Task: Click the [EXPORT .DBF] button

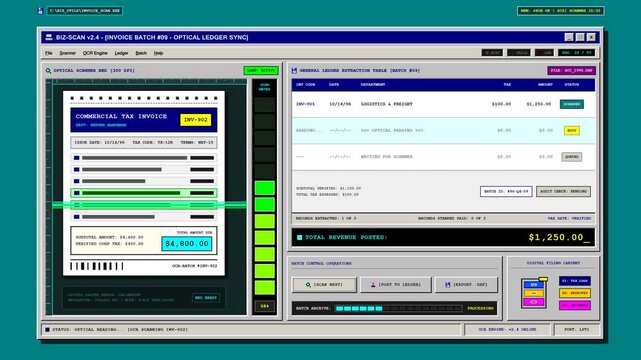Action: 466,284
